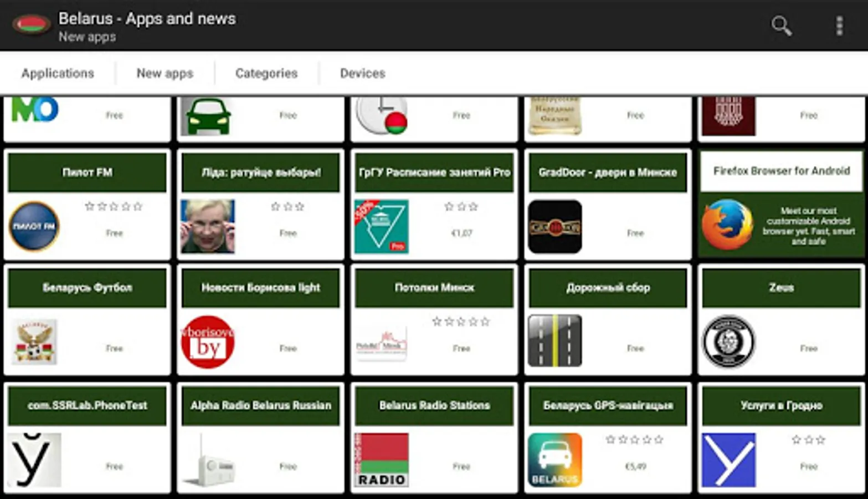Select the Zeus title bar
The image size is (868, 499).
tap(781, 288)
